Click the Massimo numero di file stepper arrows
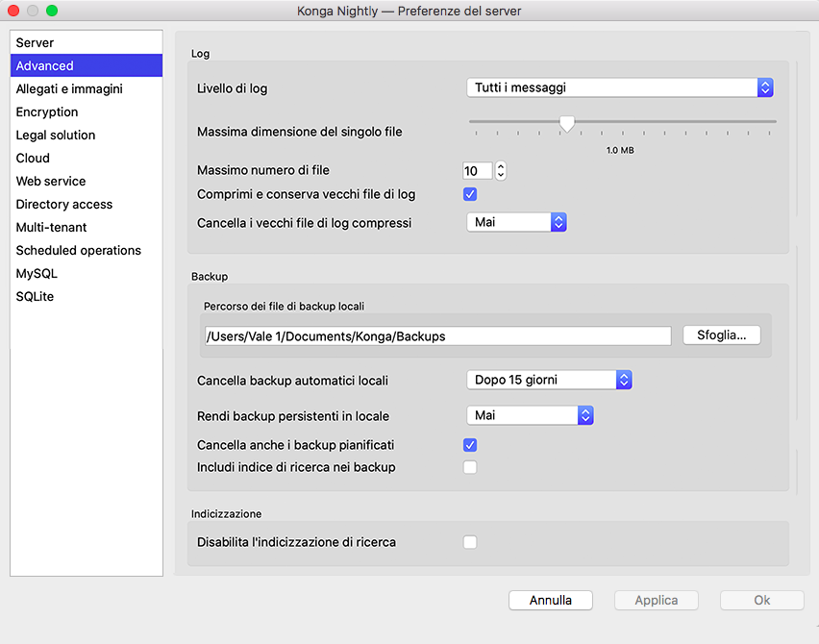The height and width of the screenshot is (644, 819). 500,171
